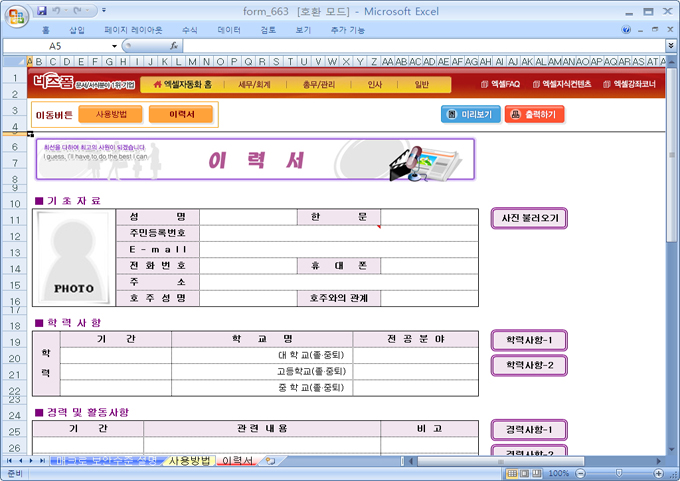The image size is (680, 481).
Task: Switch to the 사용방법 sheet tab
Action: 190,461
